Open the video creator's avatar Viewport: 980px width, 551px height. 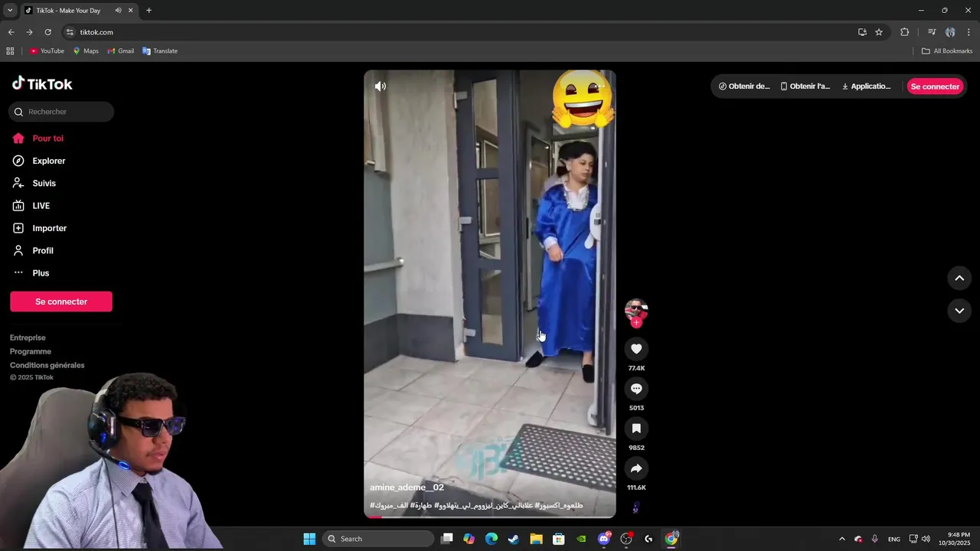pyautogui.click(x=636, y=310)
